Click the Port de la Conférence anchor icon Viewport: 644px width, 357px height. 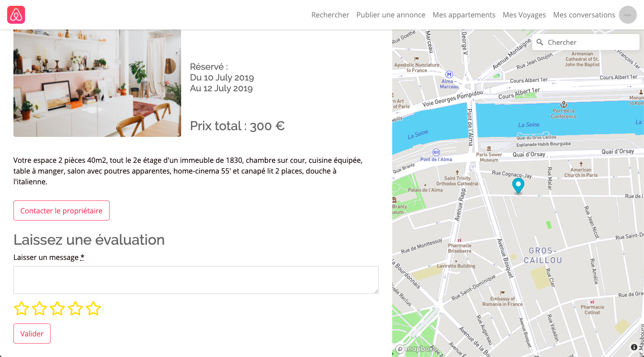click(x=563, y=104)
